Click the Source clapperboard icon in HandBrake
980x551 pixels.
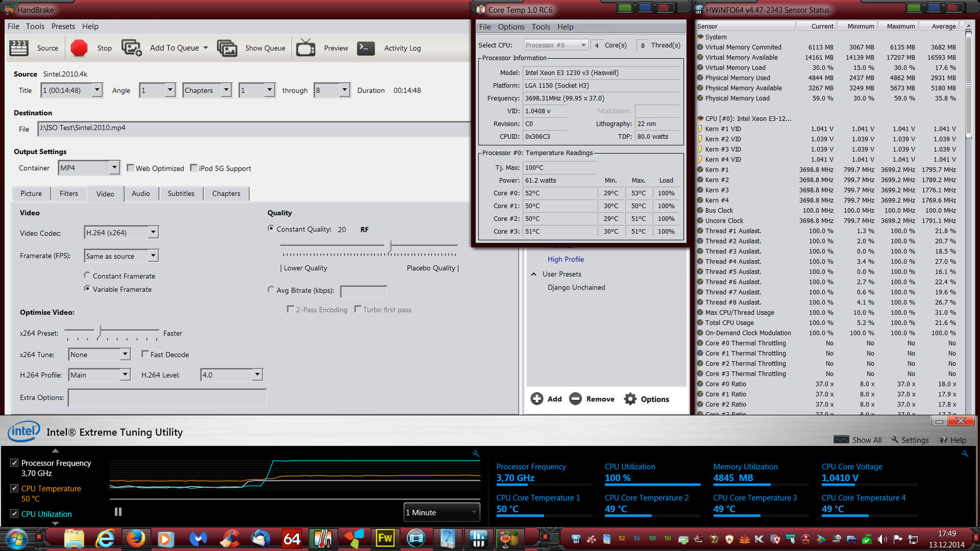pyautogui.click(x=19, y=48)
